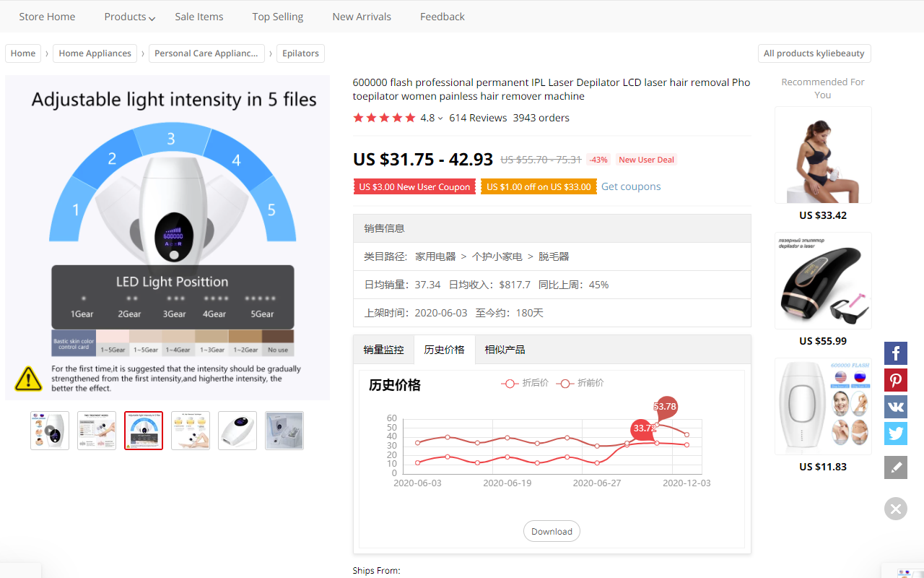
Task: Download the price history chart
Action: point(552,531)
